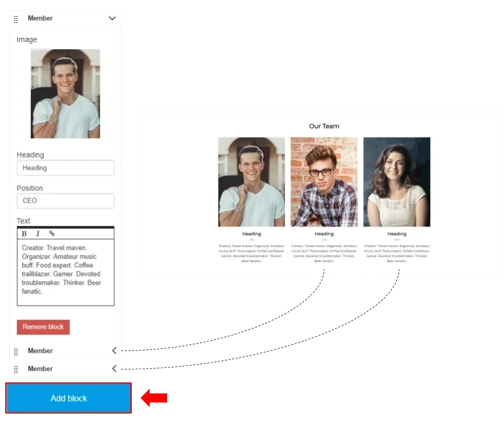Click the description paragraph under the white T-shirt man
This screenshot has width=504, height=430.
tap(251, 253)
